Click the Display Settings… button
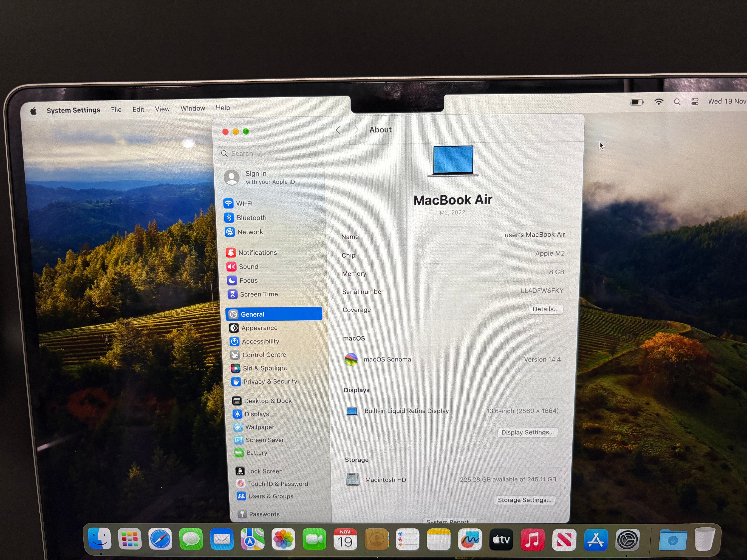Image resolution: width=747 pixels, height=560 pixels. pyautogui.click(x=527, y=432)
